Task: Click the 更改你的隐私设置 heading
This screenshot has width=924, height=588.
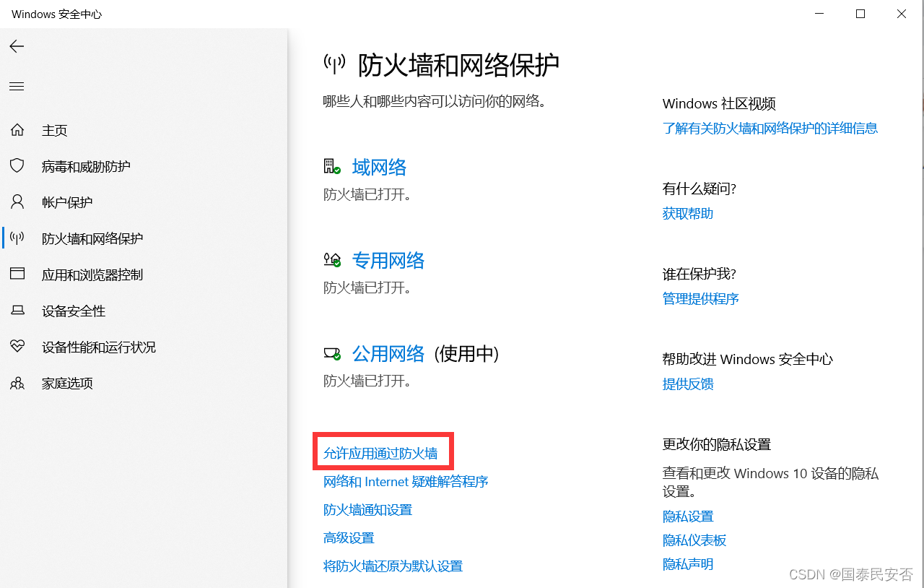Action: point(717,445)
